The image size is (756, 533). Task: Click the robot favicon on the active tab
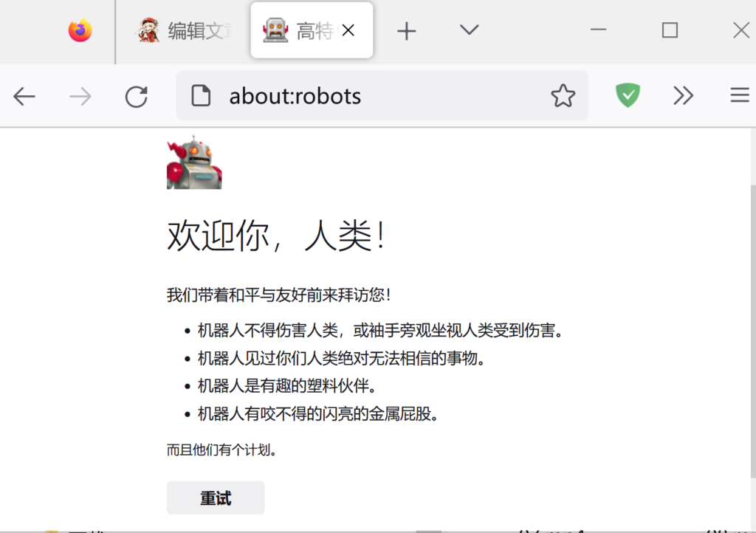276,30
